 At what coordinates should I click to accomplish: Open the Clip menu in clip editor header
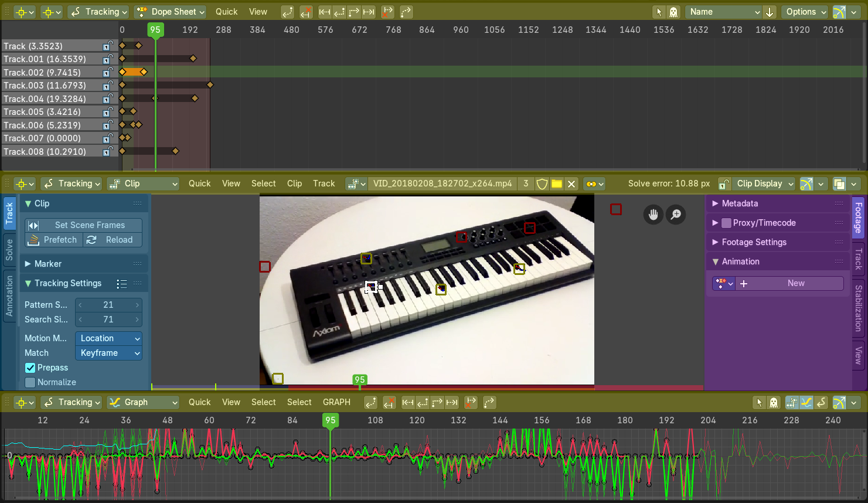coord(295,184)
